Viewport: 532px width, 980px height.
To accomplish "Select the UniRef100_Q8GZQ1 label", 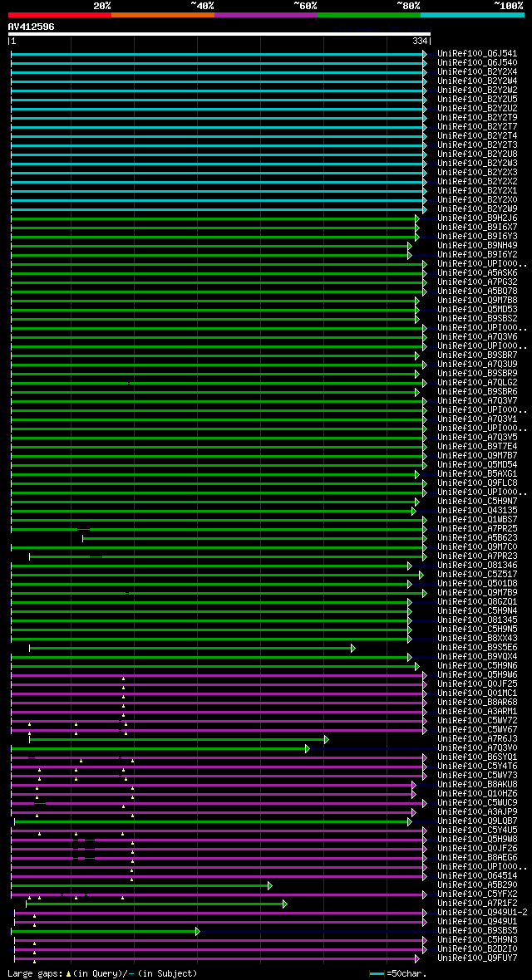I will (x=477, y=602).
